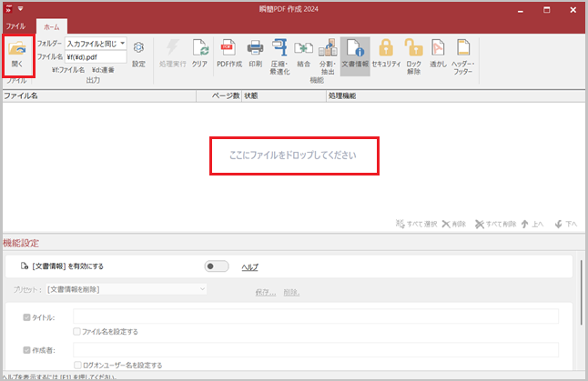
Task: Toggle [文書情報]を有効にする switch
Action: click(217, 266)
